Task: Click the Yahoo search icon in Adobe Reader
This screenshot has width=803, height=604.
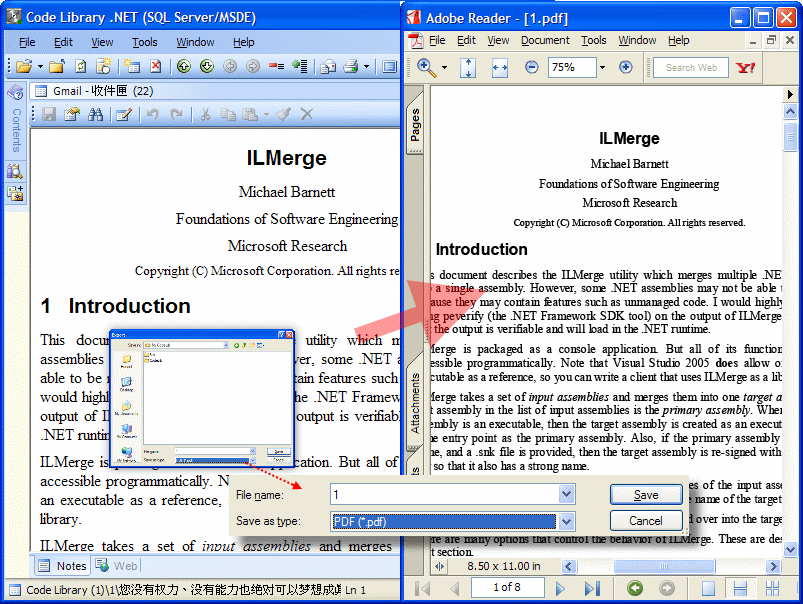Action: pyautogui.click(x=745, y=67)
